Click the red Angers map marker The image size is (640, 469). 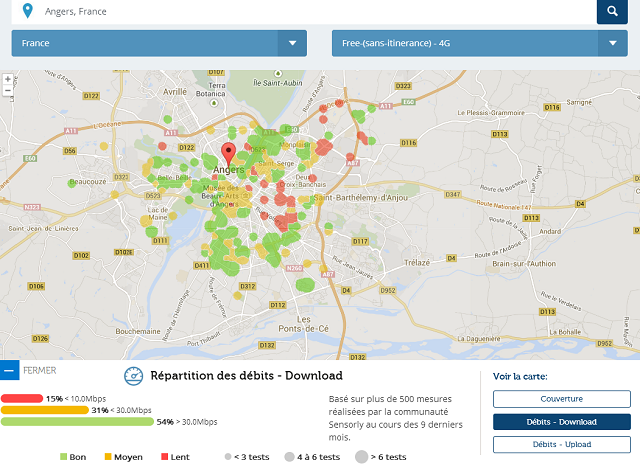point(228,154)
